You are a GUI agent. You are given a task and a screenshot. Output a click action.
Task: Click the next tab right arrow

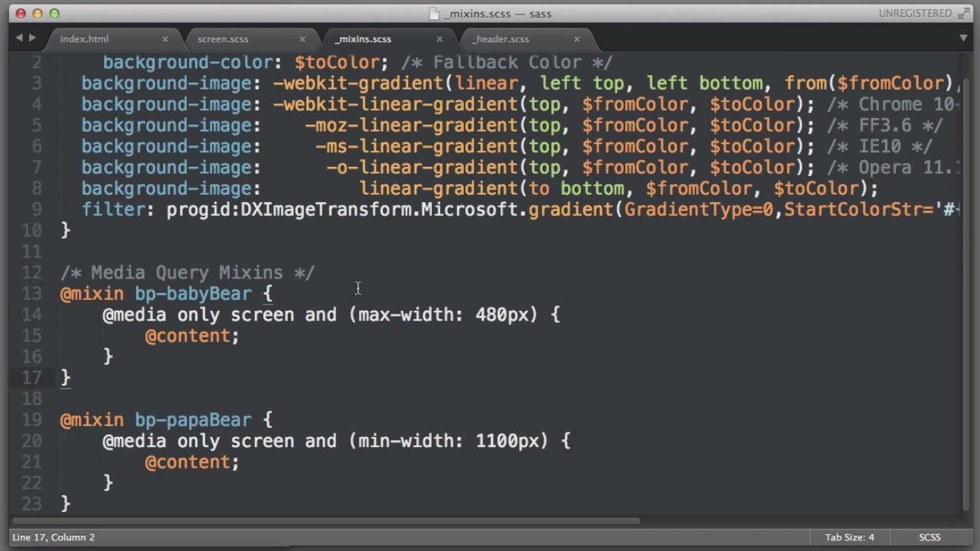32,37
